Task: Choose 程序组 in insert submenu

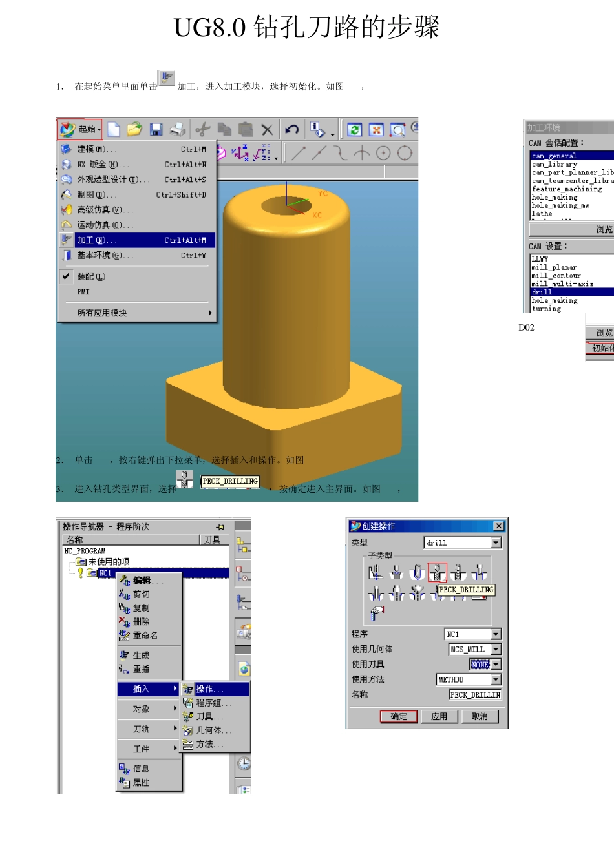Action: tap(215, 703)
